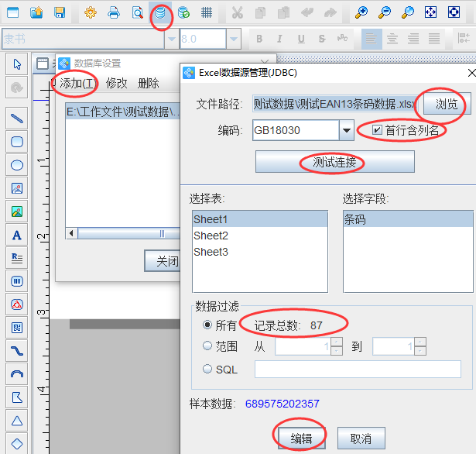The image size is (476, 454).
Task: Select the ellipse drawing tool
Action: pos(17,165)
